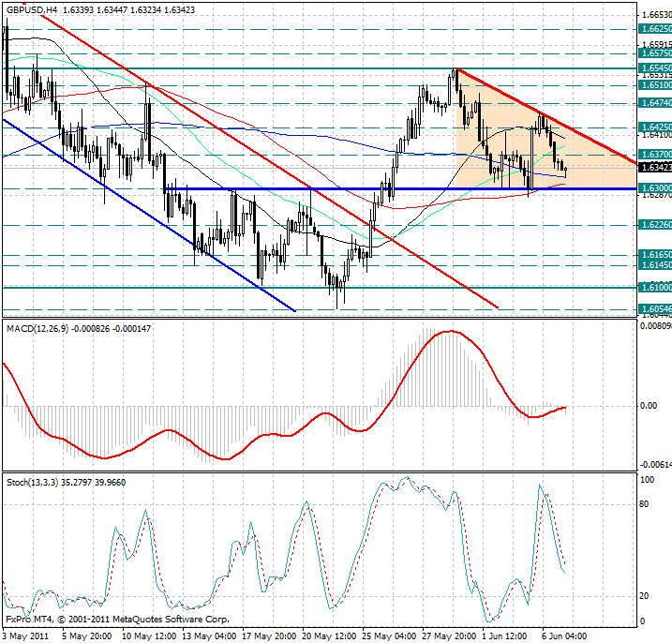Select the 1.64250 price level label
This screenshot has height=643, width=672.
coord(655,127)
